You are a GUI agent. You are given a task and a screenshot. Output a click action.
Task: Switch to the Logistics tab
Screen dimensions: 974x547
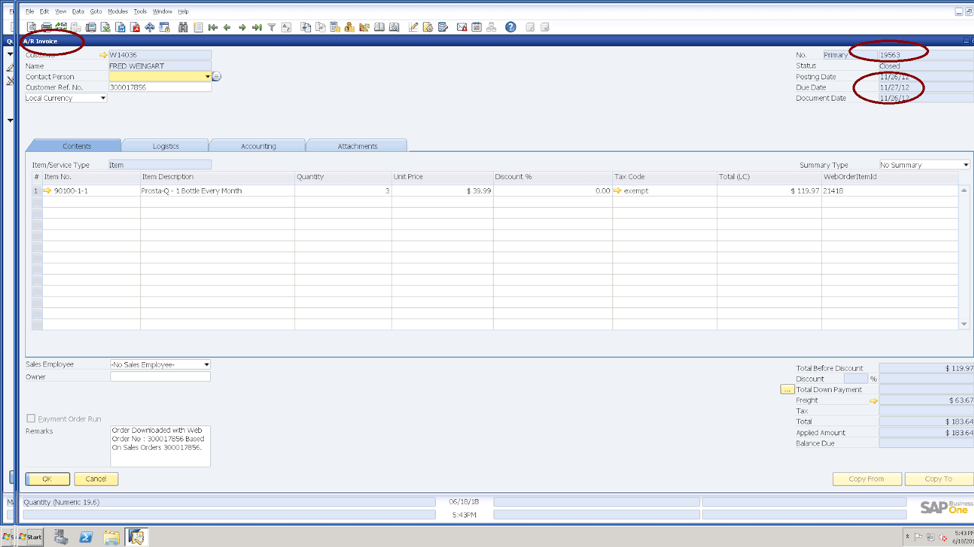coord(165,146)
